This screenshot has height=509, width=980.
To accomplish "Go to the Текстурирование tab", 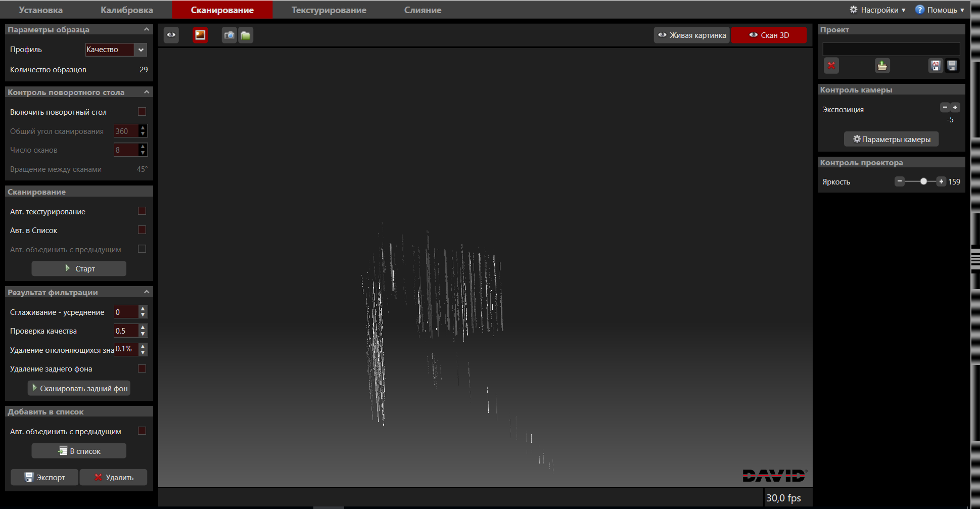I will coord(329,10).
